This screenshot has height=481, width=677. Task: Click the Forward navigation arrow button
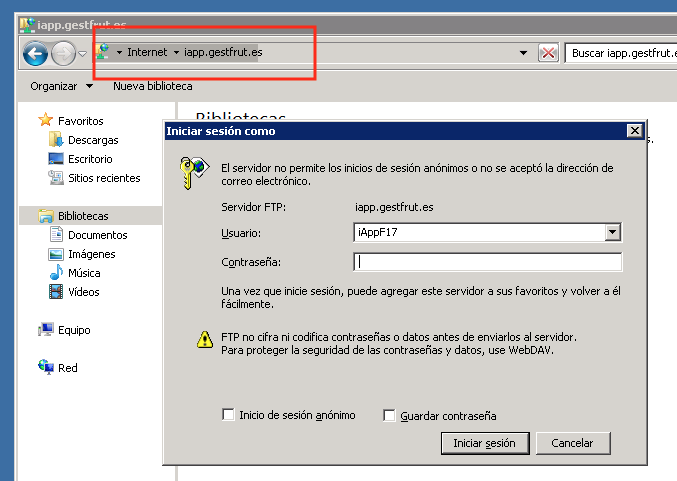pos(63,53)
